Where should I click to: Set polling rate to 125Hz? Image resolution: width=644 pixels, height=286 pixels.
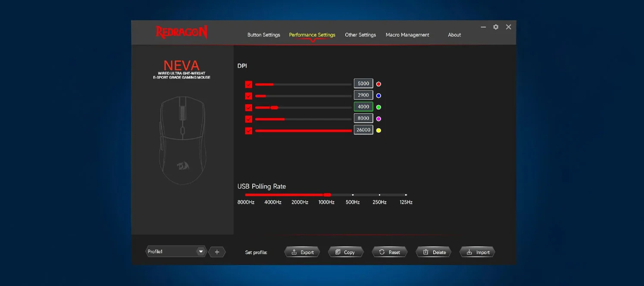406,202
